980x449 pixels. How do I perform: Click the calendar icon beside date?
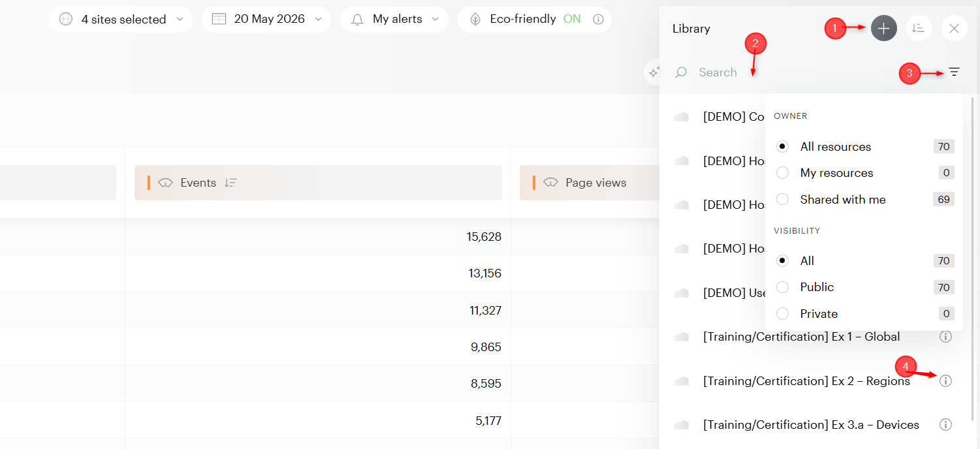pos(219,20)
